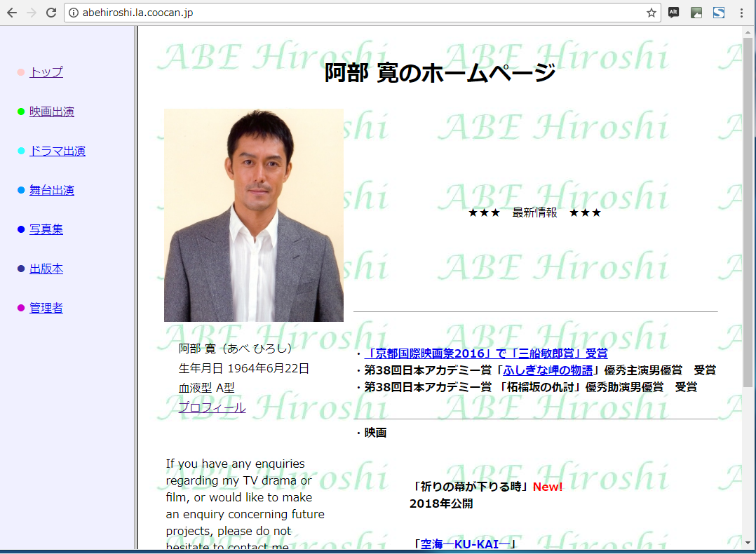This screenshot has width=756, height=554.
Task: Click the blue S extension icon
Action: (719, 13)
